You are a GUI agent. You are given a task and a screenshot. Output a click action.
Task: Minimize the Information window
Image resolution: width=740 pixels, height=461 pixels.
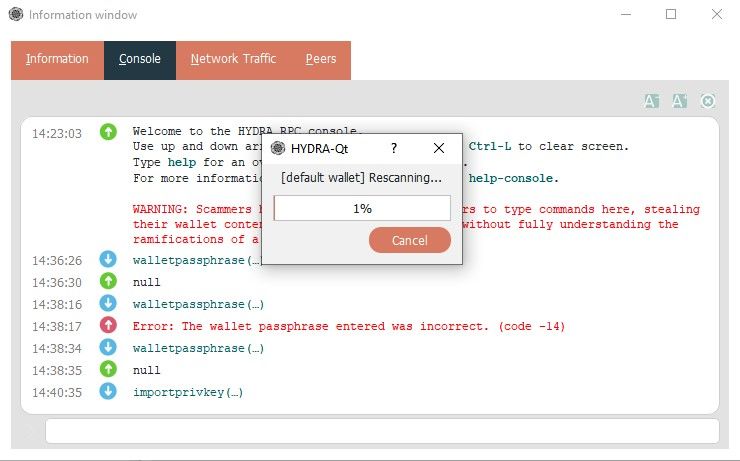pyautogui.click(x=626, y=14)
